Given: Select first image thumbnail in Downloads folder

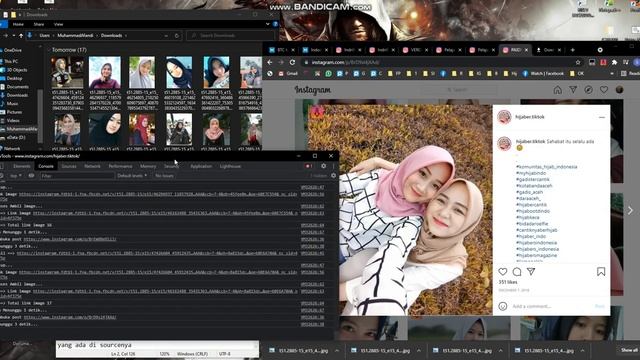Looking at the screenshot, I should point(67,73).
